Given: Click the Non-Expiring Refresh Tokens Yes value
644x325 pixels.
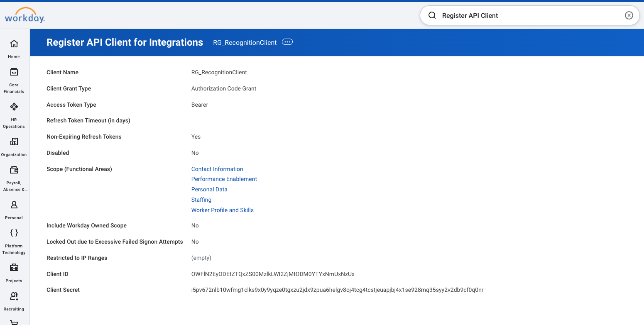Looking at the screenshot, I should point(196,137).
